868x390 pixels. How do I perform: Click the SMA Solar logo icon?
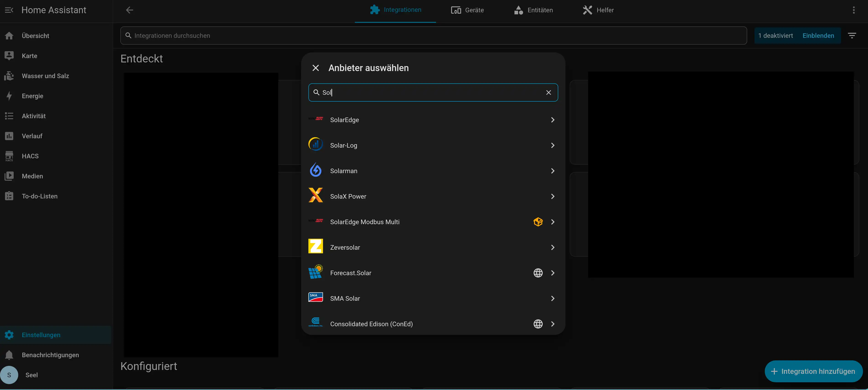(315, 297)
